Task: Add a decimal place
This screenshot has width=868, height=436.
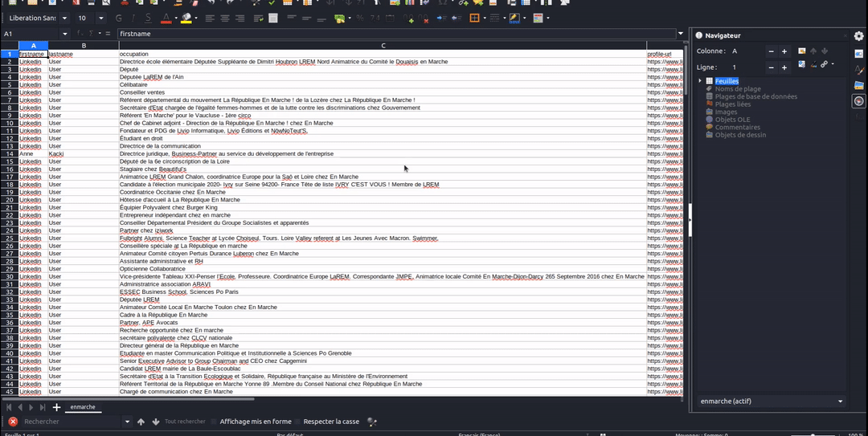Action: tap(408, 18)
